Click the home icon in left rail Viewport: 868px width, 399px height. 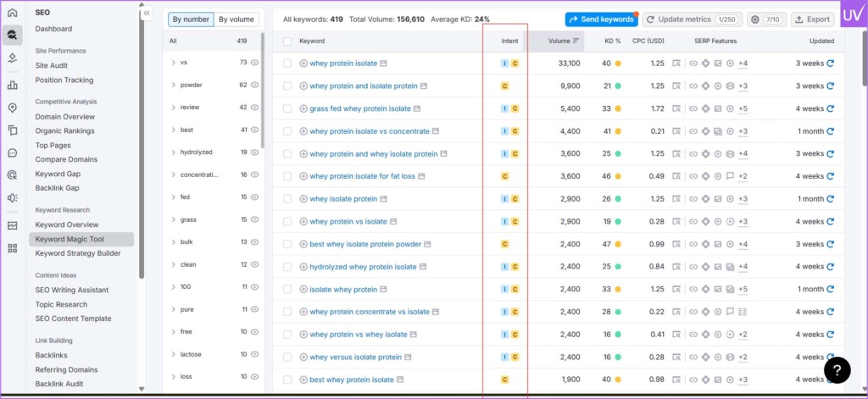pos(12,13)
